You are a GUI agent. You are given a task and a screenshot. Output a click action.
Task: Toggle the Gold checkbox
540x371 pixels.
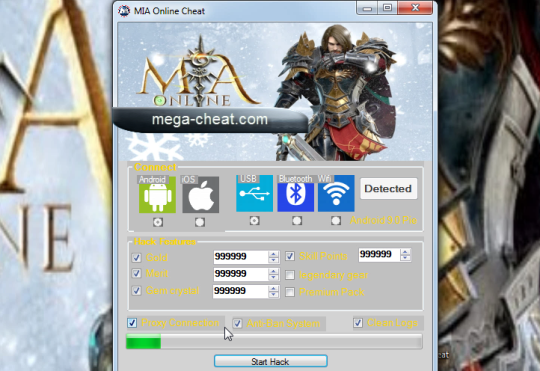[x=136, y=258]
